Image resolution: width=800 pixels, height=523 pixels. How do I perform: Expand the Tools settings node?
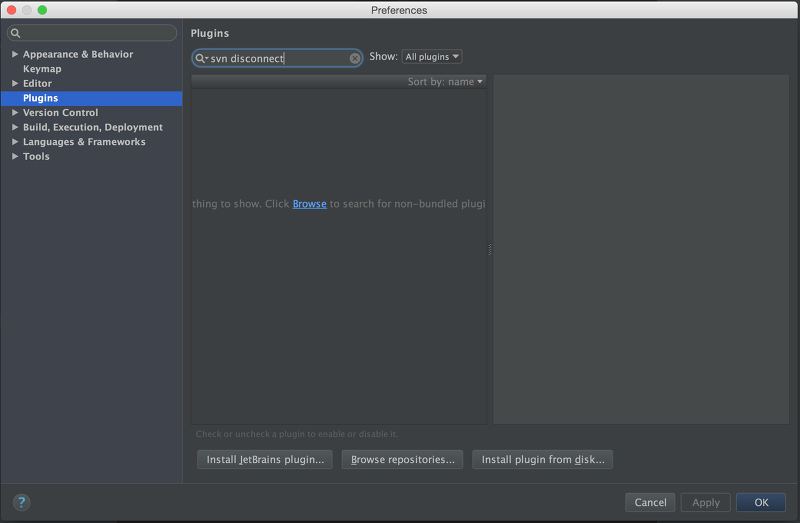(15, 156)
